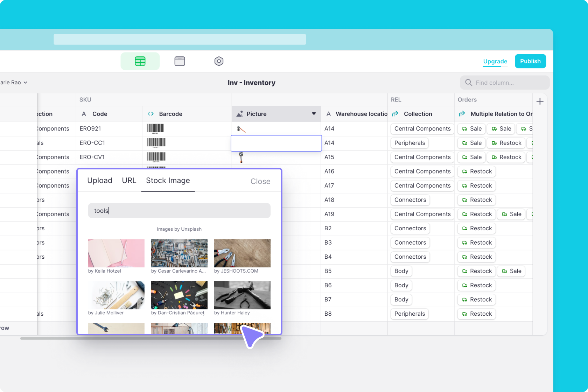Expand the user name dropdown chevron
Screen dimensions: 588x392
[26, 83]
